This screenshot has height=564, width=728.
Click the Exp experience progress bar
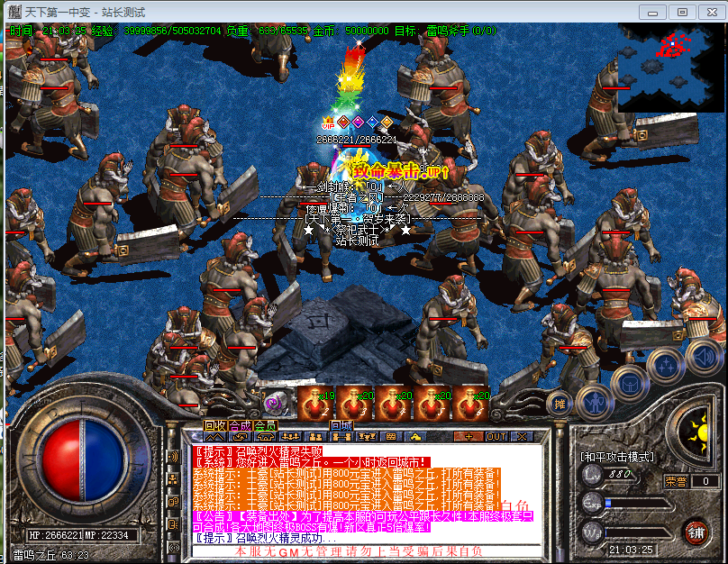click(x=638, y=504)
